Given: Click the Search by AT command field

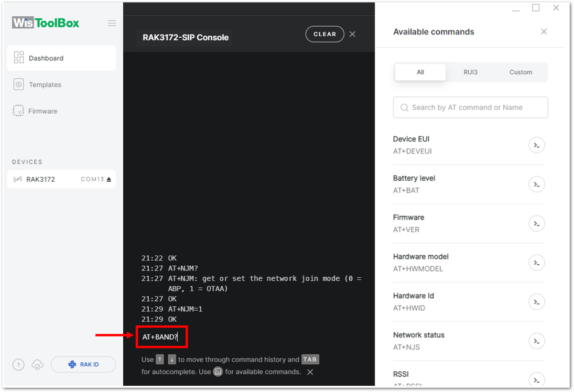Looking at the screenshot, I should tap(470, 108).
